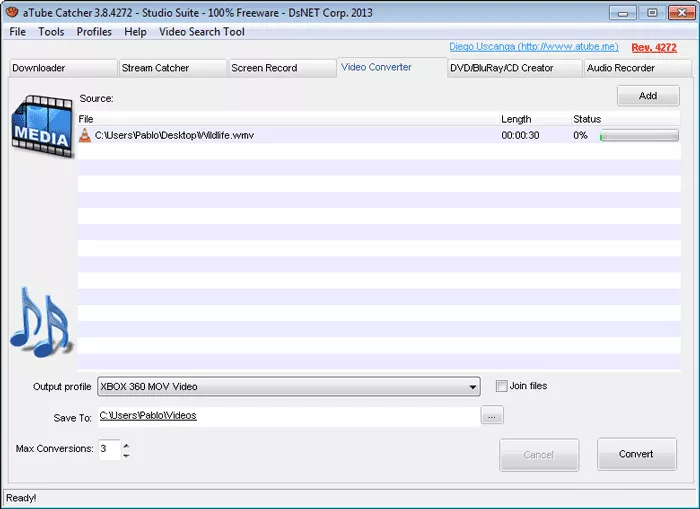Enable the Join files checkbox
This screenshot has height=509, width=700.
click(x=501, y=386)
